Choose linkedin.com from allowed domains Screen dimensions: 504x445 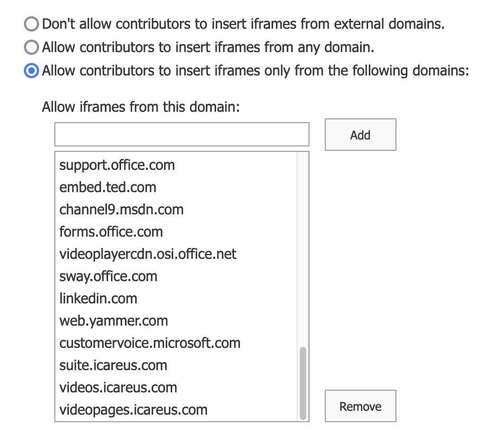(x=98, y=298)
